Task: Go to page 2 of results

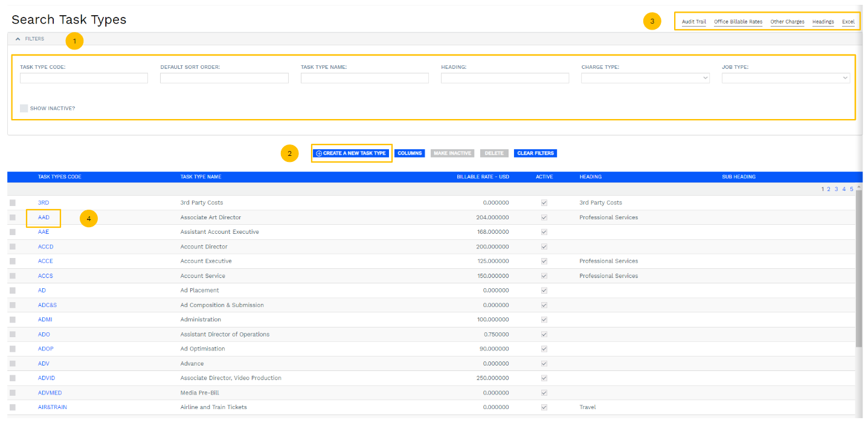Action: tap(829, 189)
